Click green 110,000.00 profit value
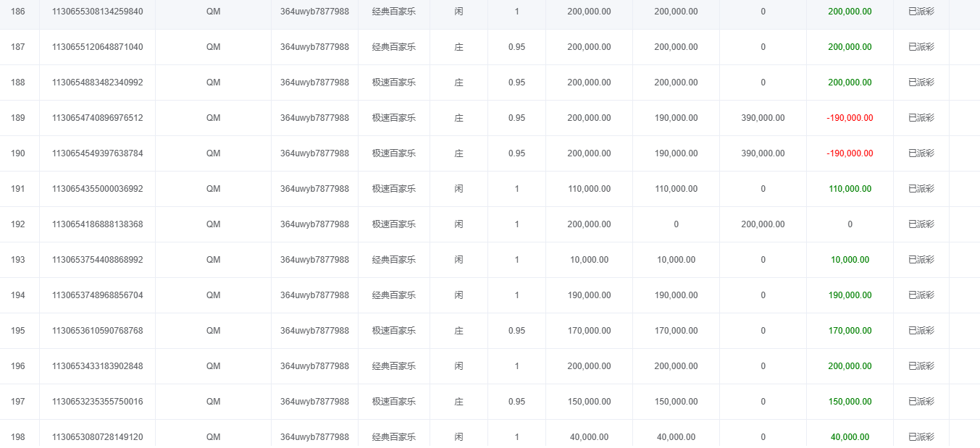Screen dimensions: 980x448 850,189
